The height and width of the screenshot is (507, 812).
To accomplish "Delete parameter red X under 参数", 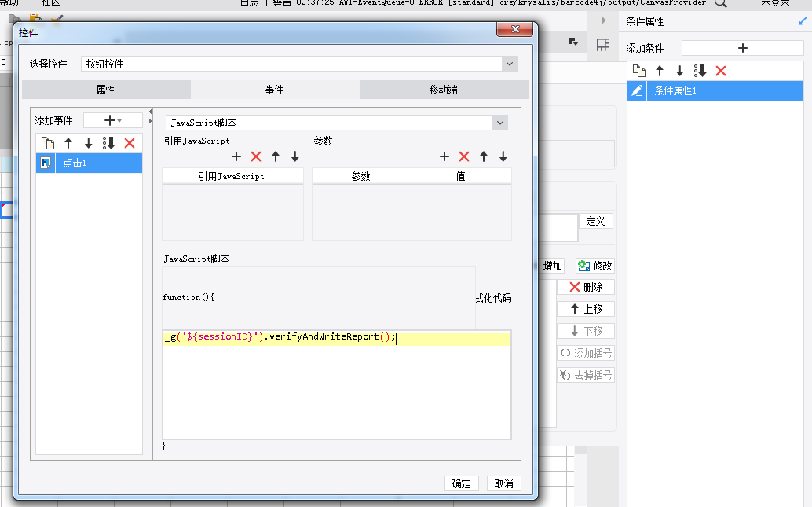I will click(x=464, y=156).
